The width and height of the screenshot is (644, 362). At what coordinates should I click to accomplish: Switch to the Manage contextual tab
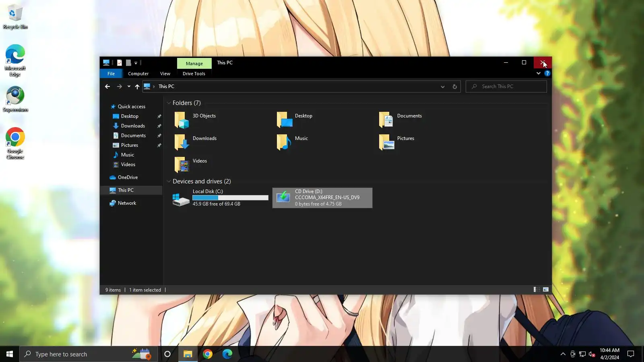[194, 63]
